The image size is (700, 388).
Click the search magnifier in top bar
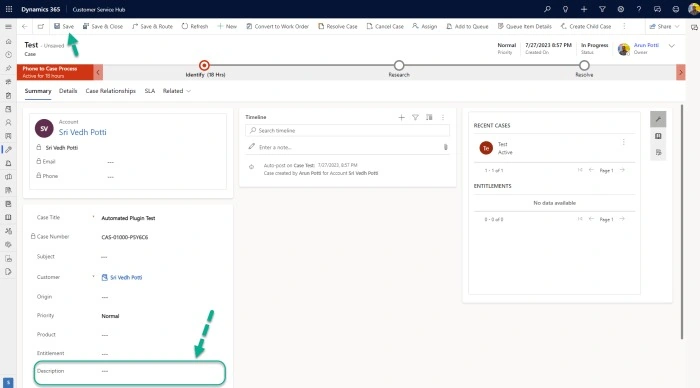coord(547,9)
